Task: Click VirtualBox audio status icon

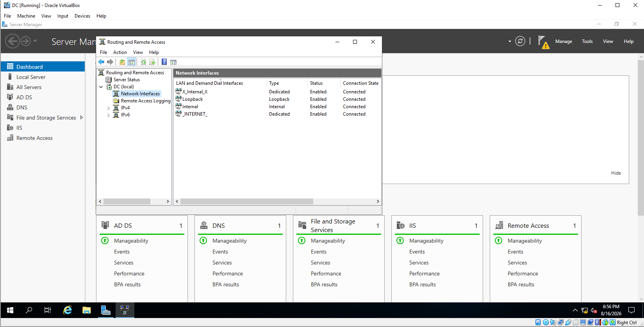Action: coord(553,322)
